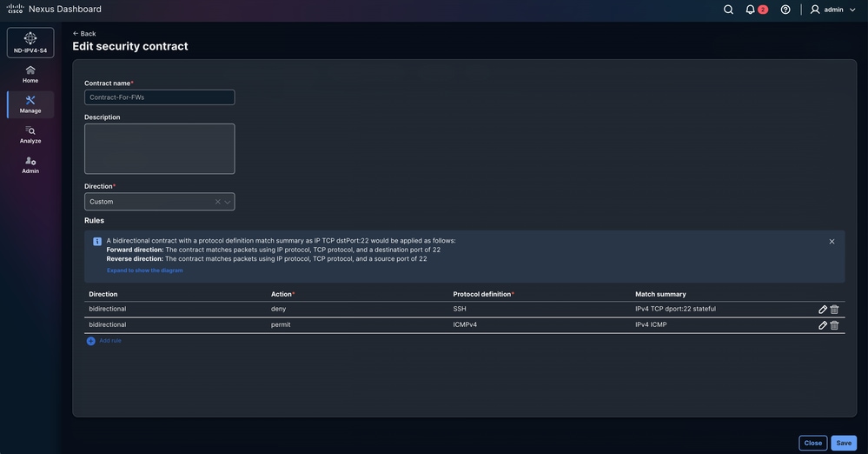
Task: Edit the ICMPv4 permit rule
Action: [823, 325]
